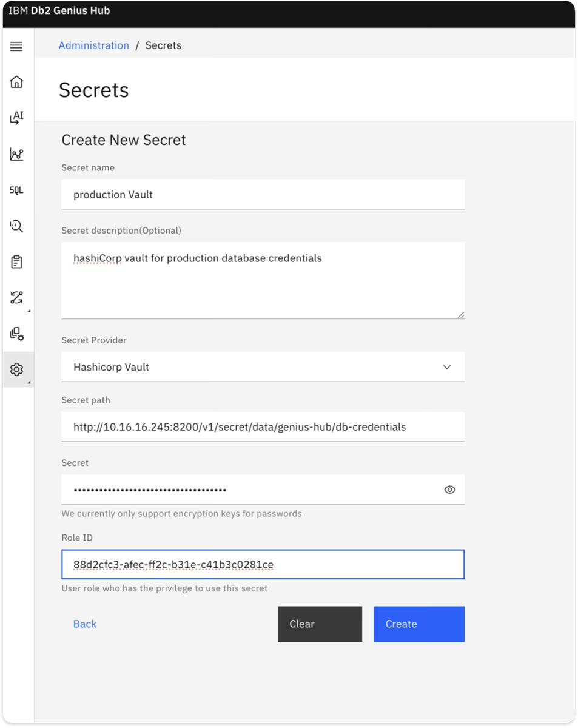578x728 pixels.
Task: Expand the Secret Provider dropdown chevron
Action: point(447,367)
